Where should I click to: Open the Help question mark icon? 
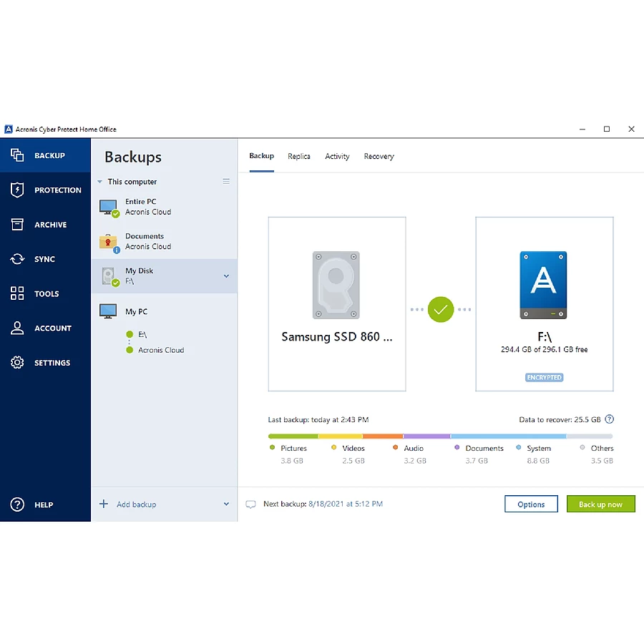point(17,504)
